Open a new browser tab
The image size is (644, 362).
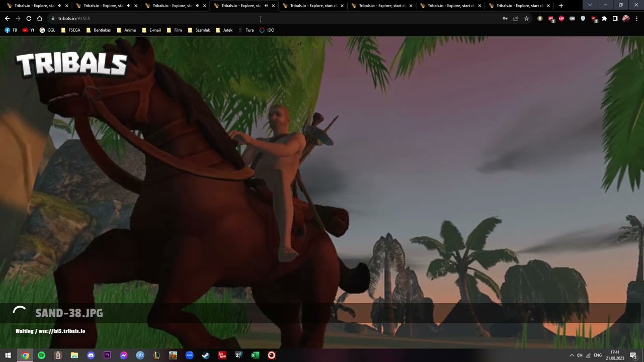pyautogui.click(x=561, y=6)
